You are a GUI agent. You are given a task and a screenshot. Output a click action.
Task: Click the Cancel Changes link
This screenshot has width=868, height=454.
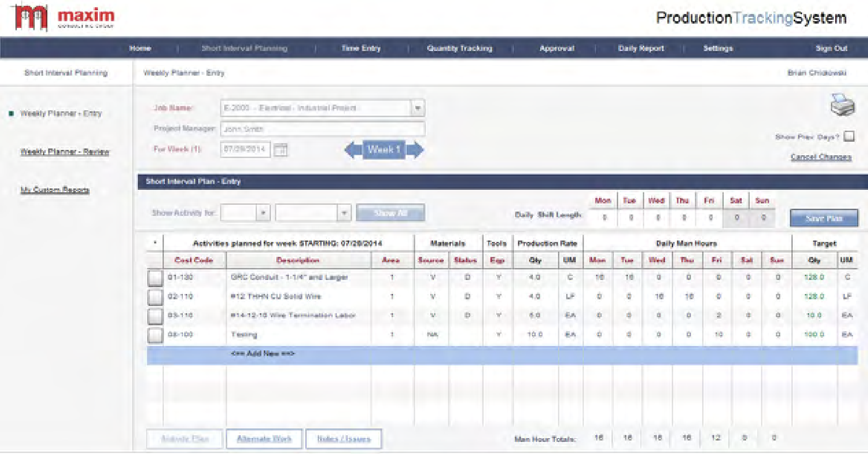pyautogui.click(x=821, y=157)
